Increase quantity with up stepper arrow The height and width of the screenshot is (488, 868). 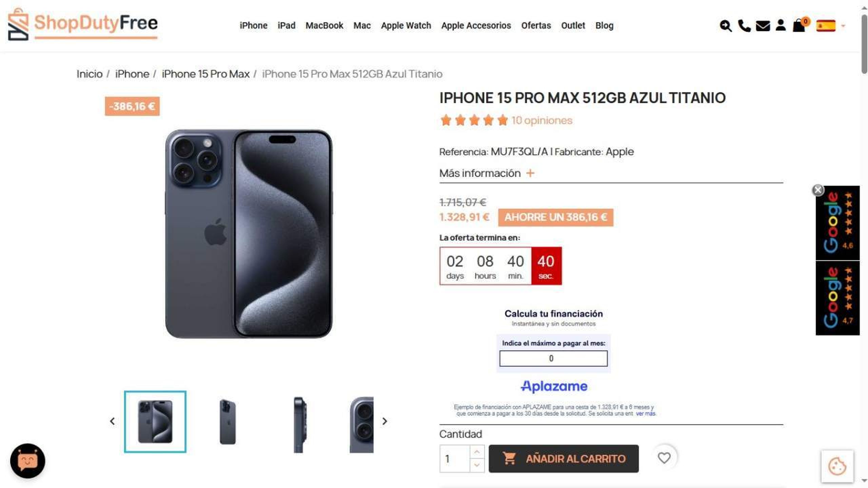[x=477, y=452]
